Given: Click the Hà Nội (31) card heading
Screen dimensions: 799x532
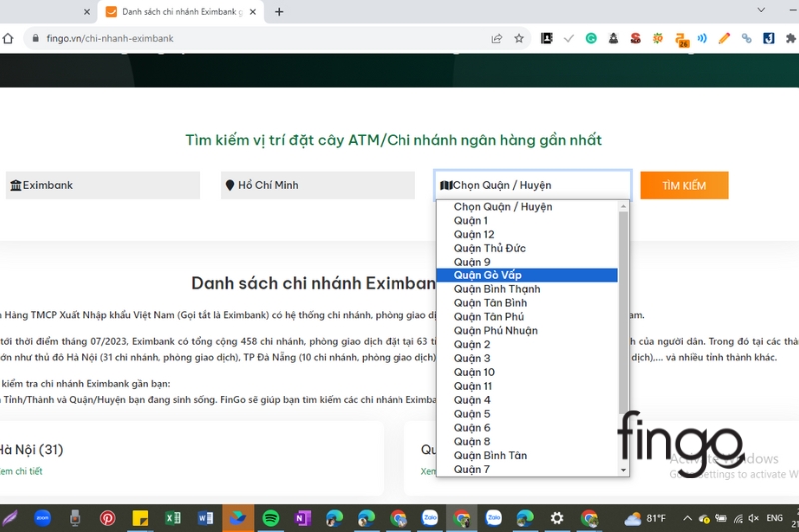Looking at the screenshot, I should click(31, 450).
